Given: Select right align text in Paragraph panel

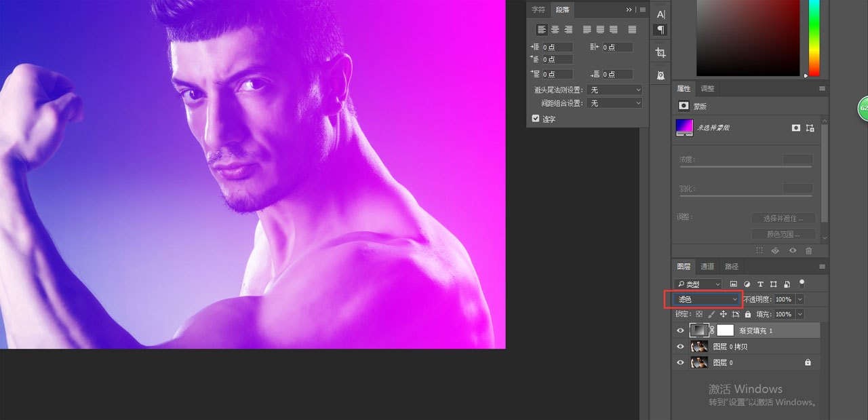Looking at the screenshot, I should click(568, 29).
